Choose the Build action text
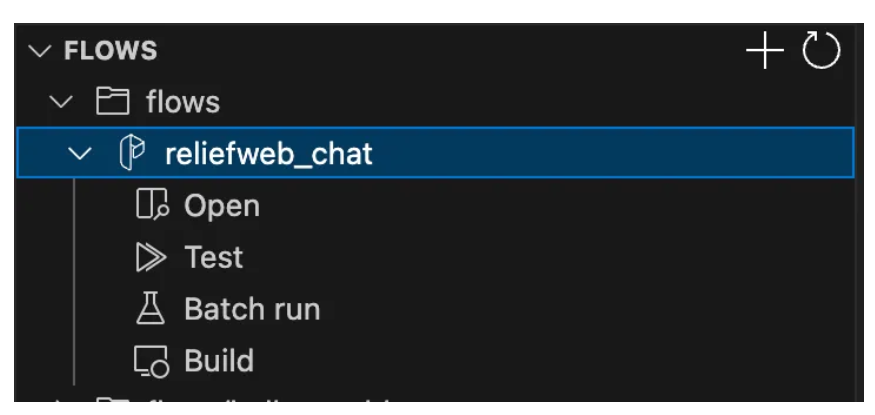The image size is (875, 415). (219, 360)
